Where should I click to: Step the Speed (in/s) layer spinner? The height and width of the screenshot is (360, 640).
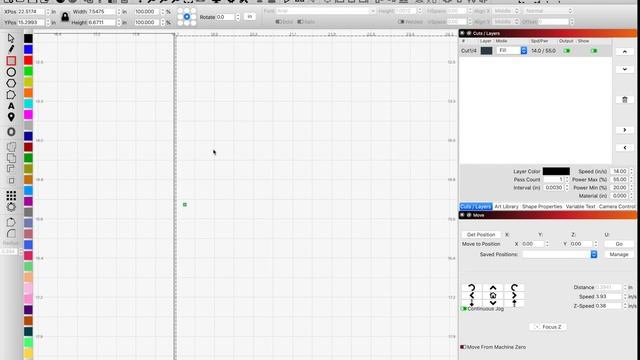coord(631,171)
